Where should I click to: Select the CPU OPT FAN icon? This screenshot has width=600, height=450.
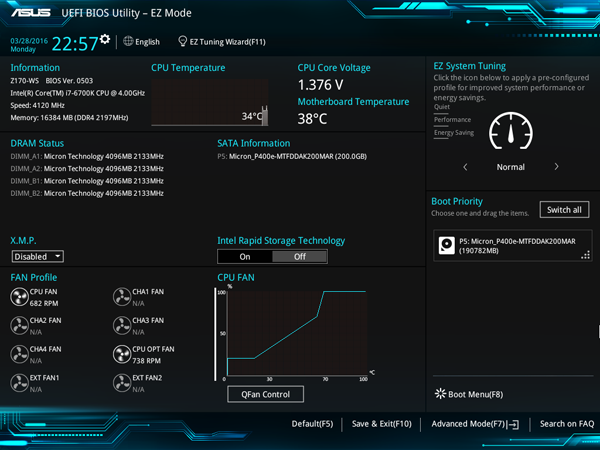(x=122, y=354)
